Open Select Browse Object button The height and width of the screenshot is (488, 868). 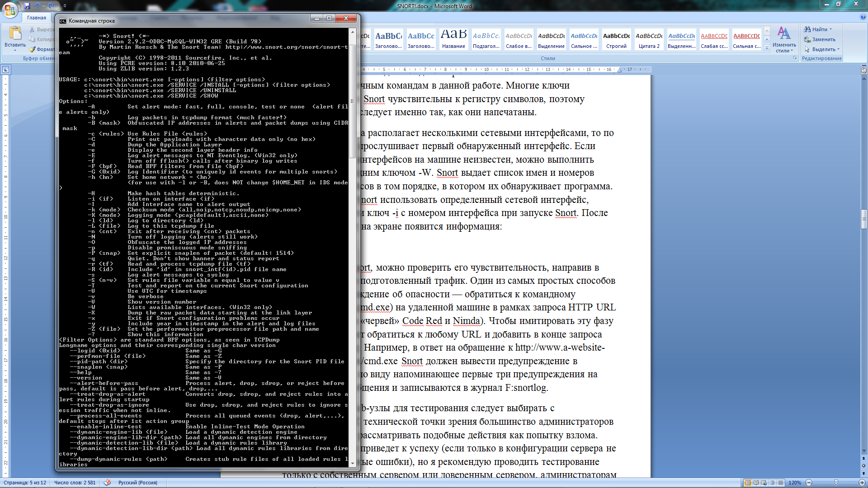(x=863, y=466)
